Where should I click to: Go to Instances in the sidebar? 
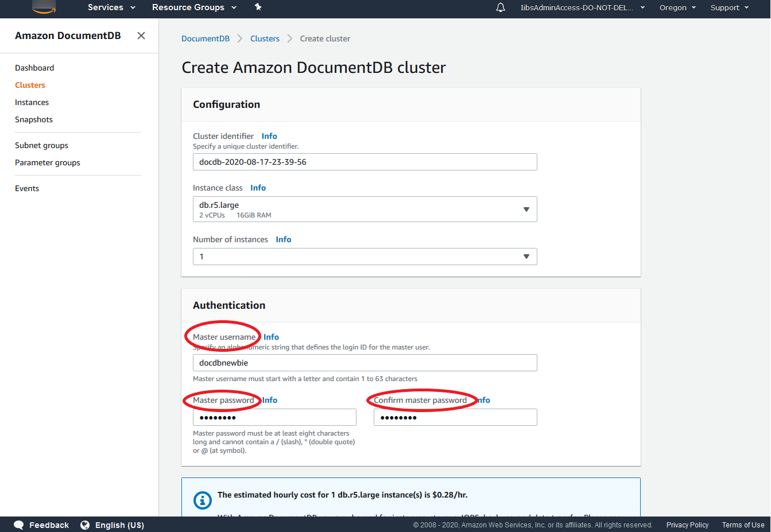click(x=32, y=102)
